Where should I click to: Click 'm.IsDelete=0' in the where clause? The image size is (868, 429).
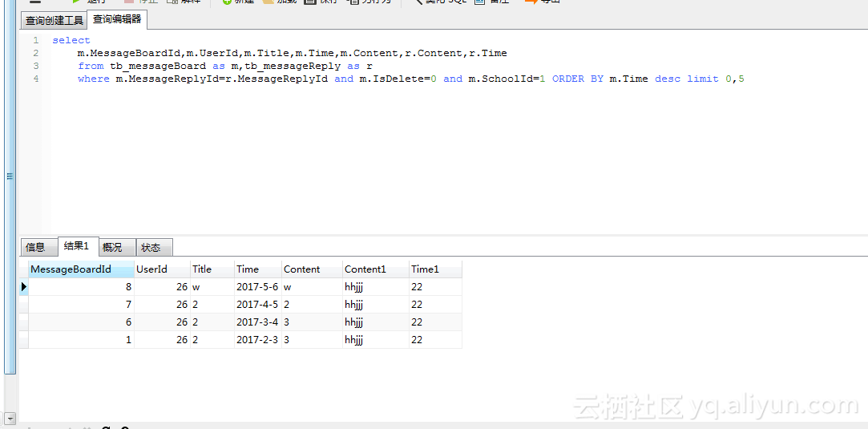tap(398, 79)
